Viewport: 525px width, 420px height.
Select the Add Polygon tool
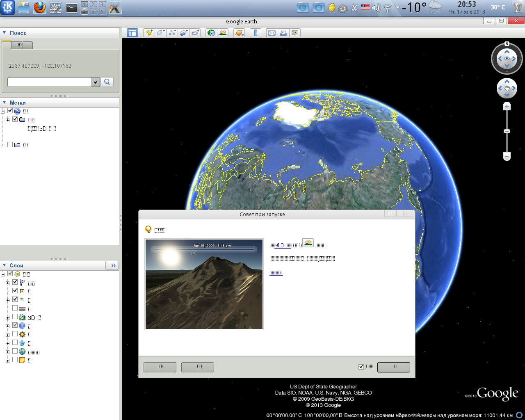point(160,33)
